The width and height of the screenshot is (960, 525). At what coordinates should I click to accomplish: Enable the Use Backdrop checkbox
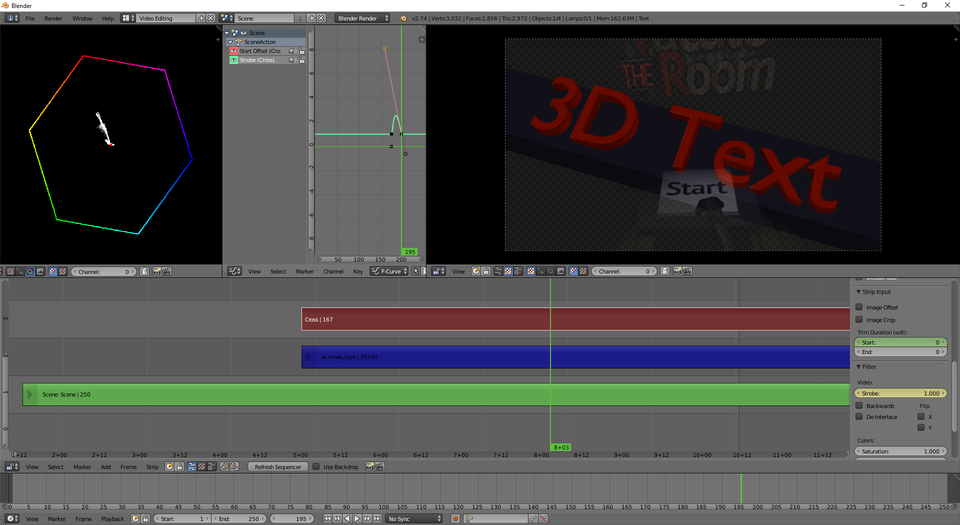click(316, 467)
